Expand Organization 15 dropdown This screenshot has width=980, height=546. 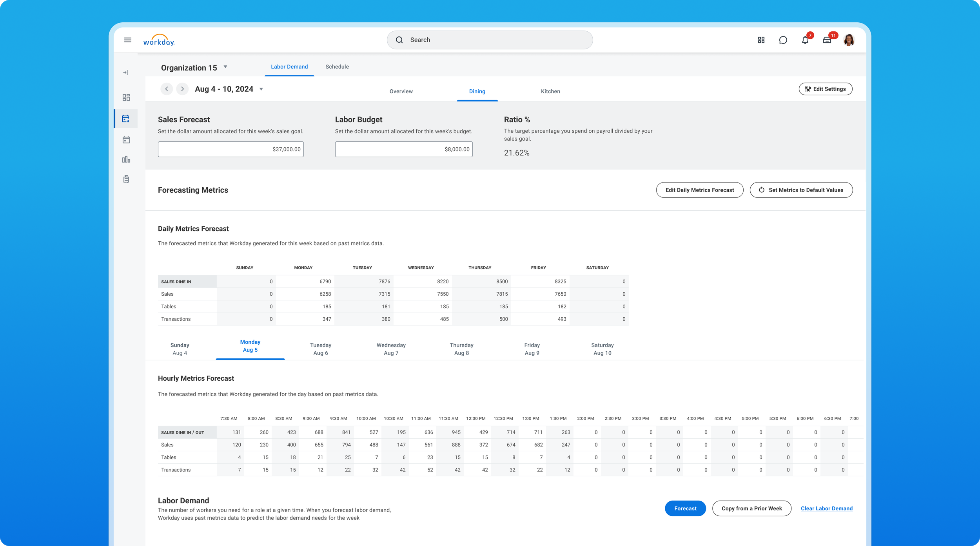225,67
